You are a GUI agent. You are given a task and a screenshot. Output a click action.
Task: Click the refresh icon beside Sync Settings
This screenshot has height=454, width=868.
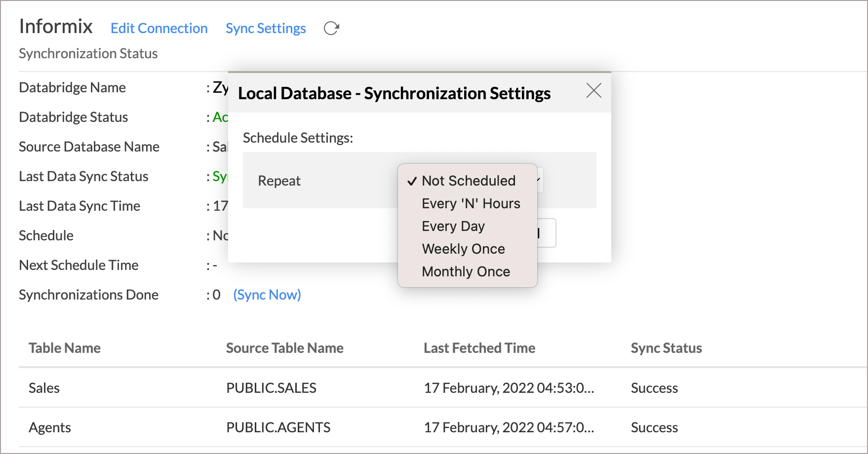coord(331,28)
